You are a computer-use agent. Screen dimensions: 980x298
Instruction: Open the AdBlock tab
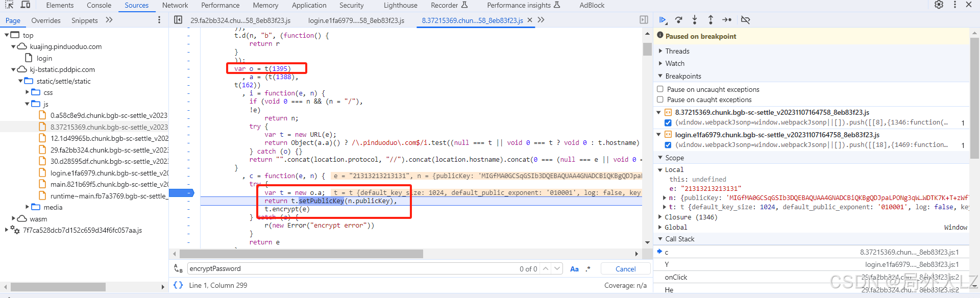(x=592, y=5)
